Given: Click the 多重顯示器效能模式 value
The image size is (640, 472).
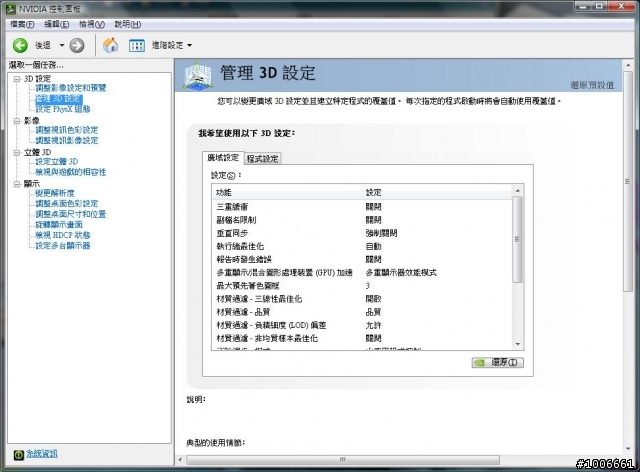Looking at the screenshot, I should [401, 272].
